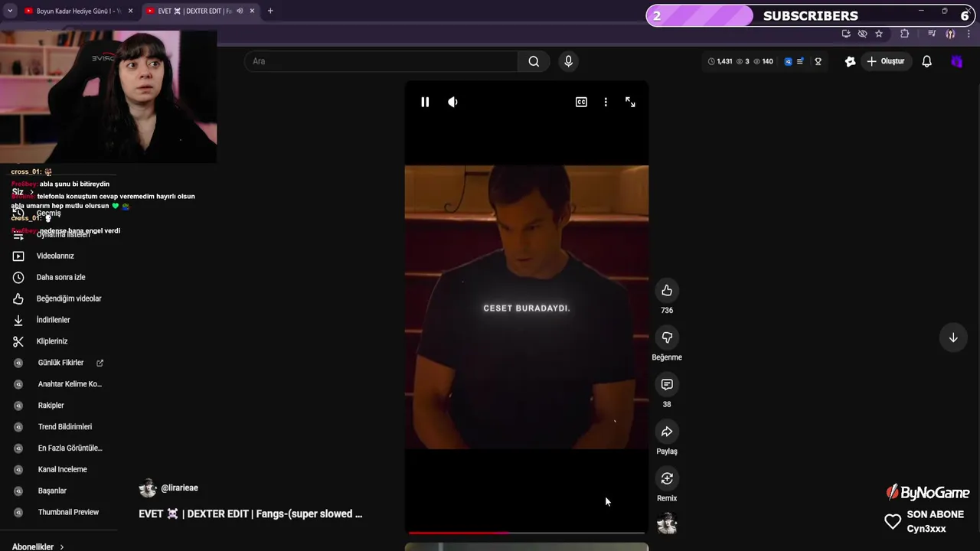View the 140 views stat in vidIQ bar
This screenshot has height=551, width=980.
click(763, 61)
